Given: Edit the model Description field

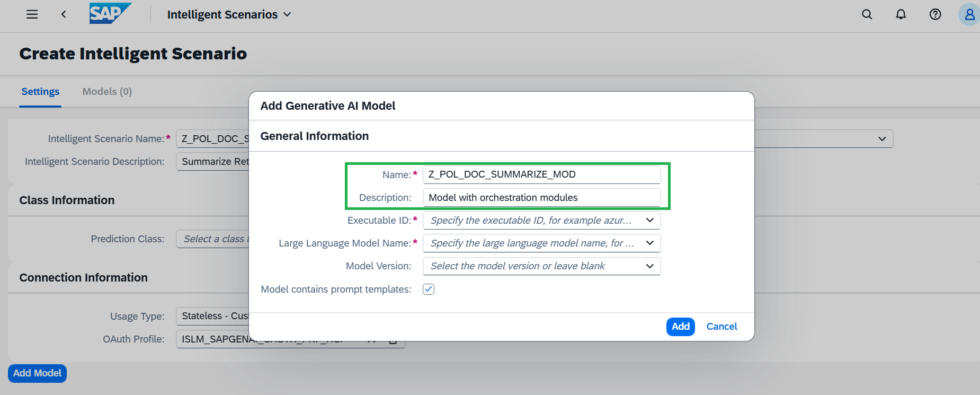Looking at the screenshot, I should [541, 197].
